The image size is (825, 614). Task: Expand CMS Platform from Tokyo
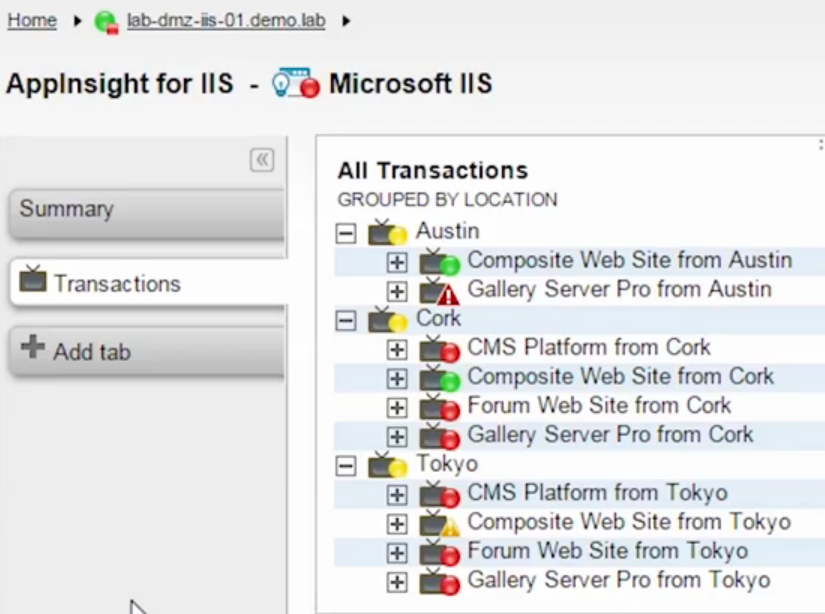coord(397,495)
